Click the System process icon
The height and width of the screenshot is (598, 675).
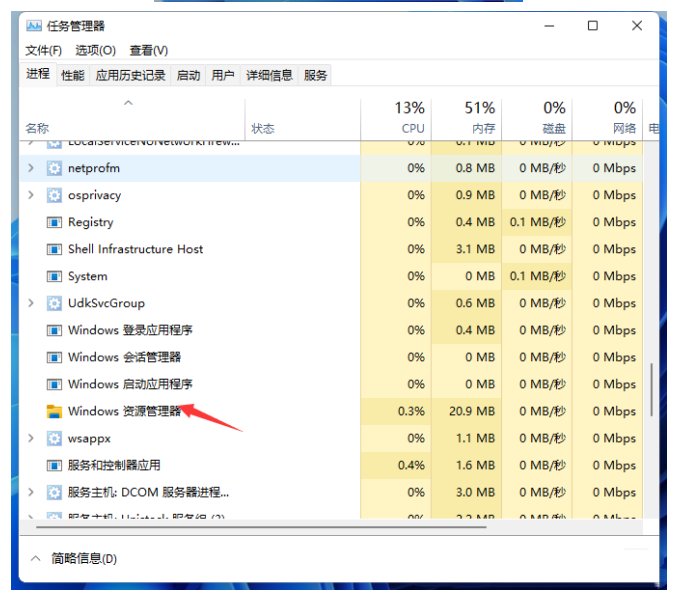pos(54,276)
